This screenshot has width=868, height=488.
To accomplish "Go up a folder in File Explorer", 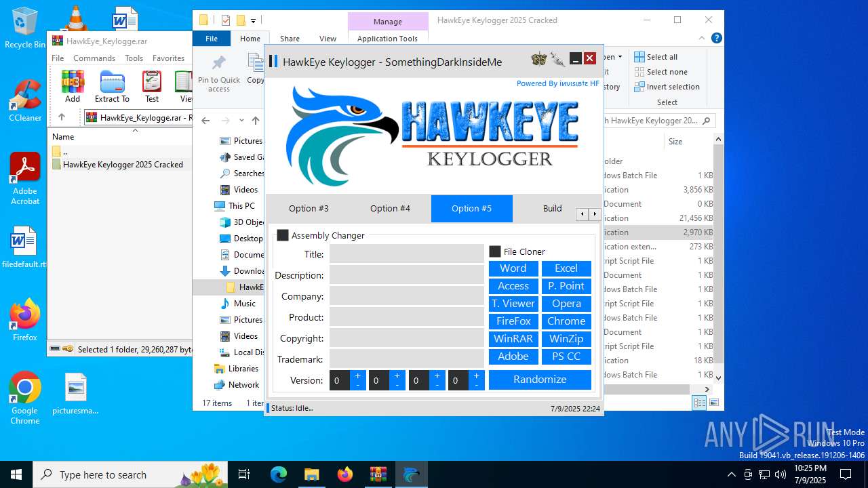I will pos(256,121).
